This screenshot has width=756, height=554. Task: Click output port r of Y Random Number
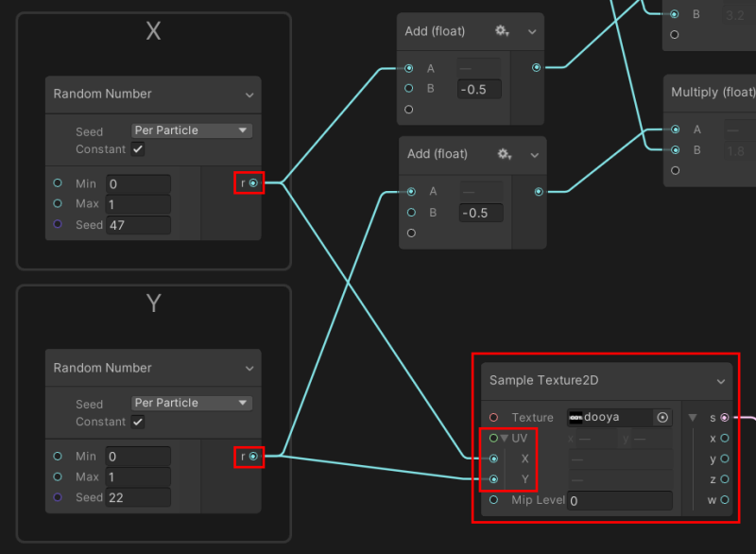(x=253, y=456)
